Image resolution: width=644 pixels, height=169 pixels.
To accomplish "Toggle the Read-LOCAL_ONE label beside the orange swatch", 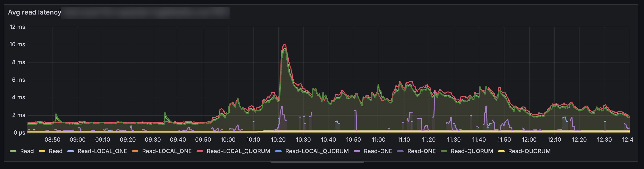I will 167,151.
